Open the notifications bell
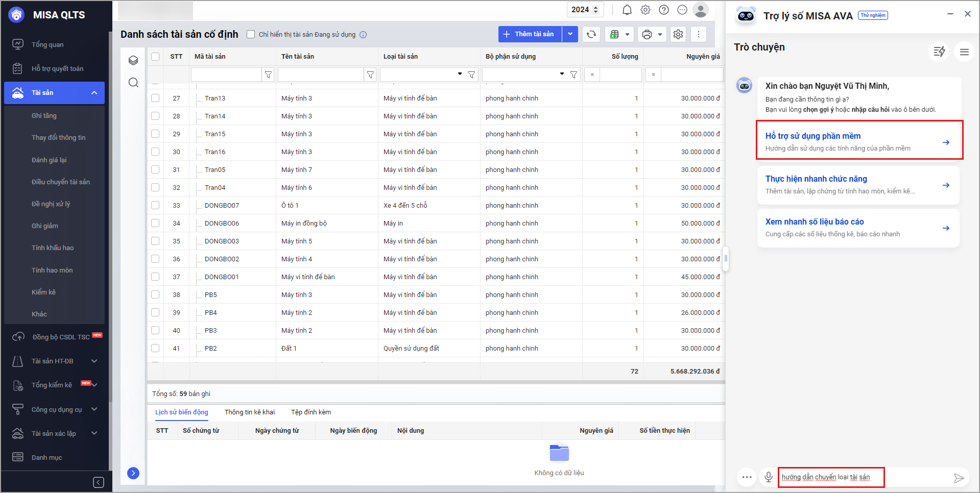The image size is (980, 493). coord(627,10)
